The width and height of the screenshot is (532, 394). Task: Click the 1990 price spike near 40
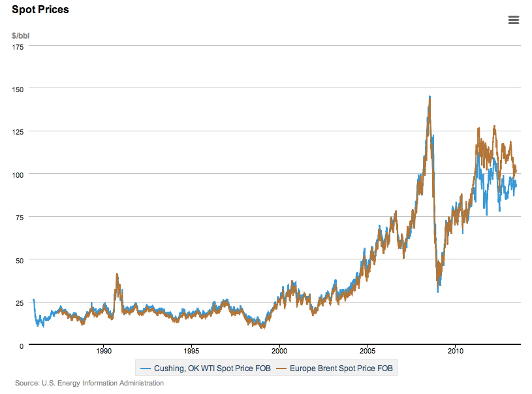(117, 275)
